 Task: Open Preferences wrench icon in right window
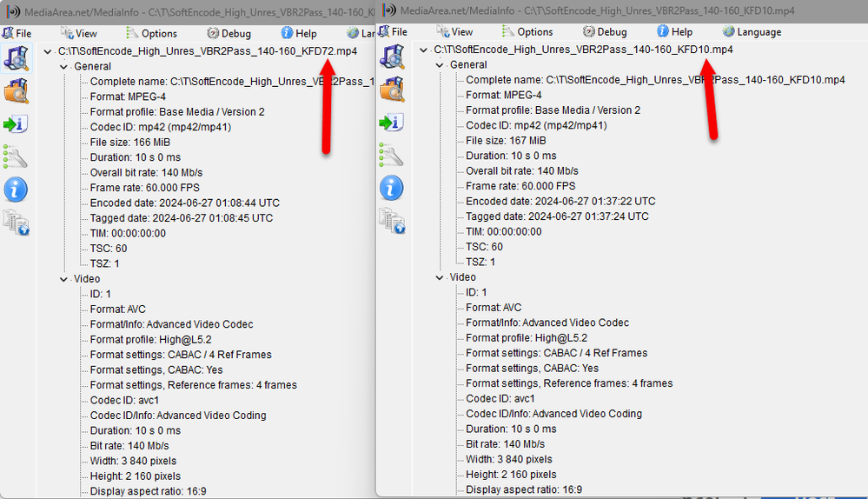[x=391, y=155]
